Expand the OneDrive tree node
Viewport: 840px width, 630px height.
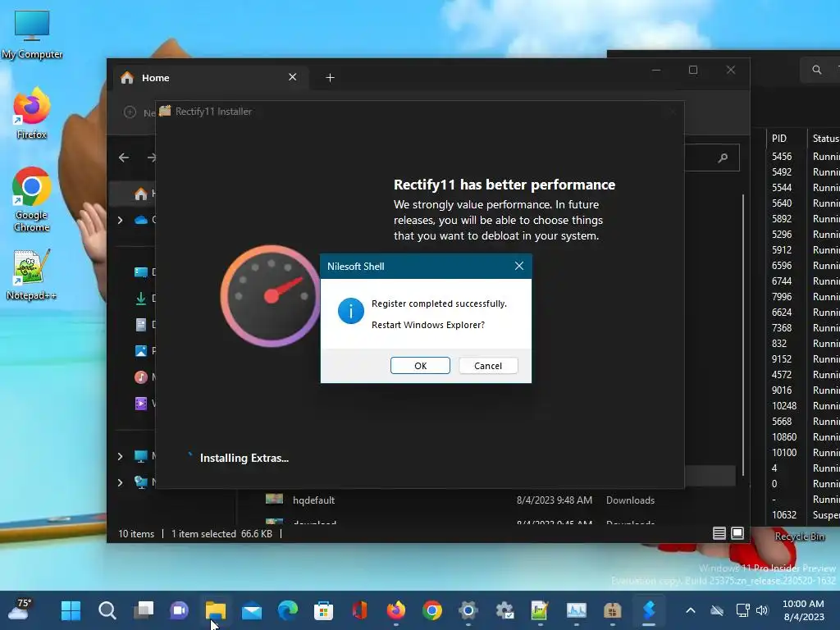(x=120, y=220)
